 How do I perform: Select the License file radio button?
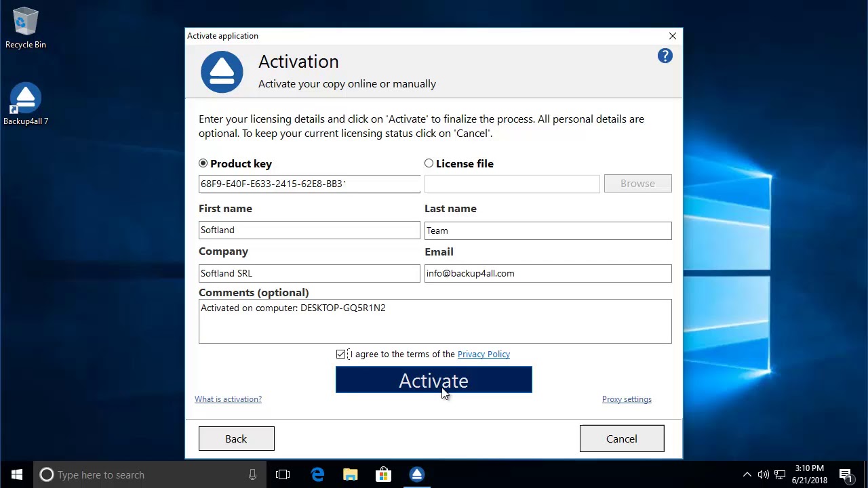429,163
